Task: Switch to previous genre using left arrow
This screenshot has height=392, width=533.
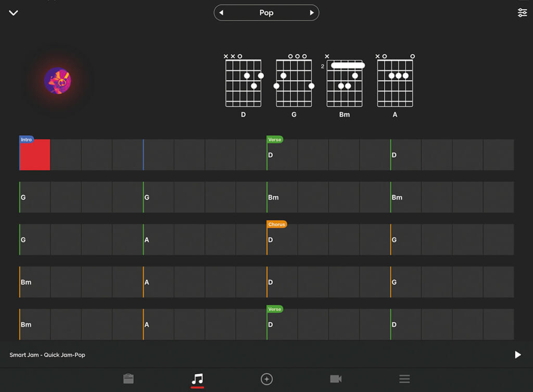Action: pos(221,13)
